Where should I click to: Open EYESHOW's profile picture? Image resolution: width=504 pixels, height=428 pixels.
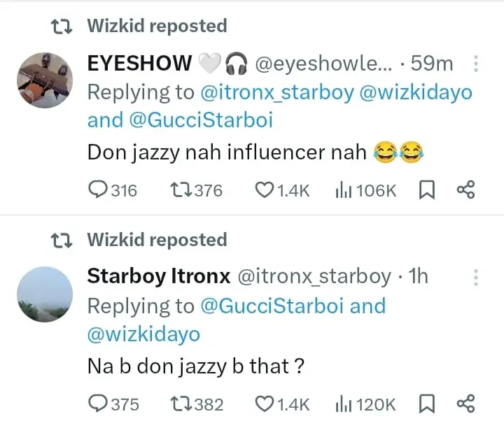[x=45, y=80]
